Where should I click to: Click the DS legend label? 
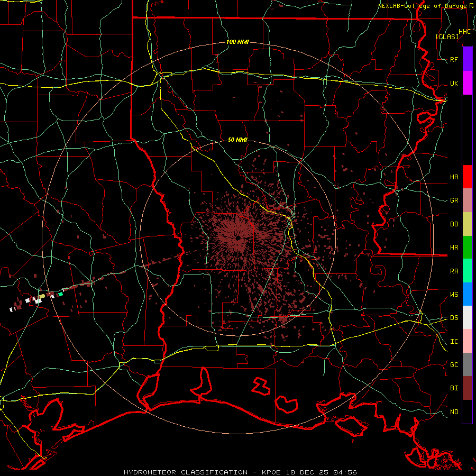tap(454, 318)
